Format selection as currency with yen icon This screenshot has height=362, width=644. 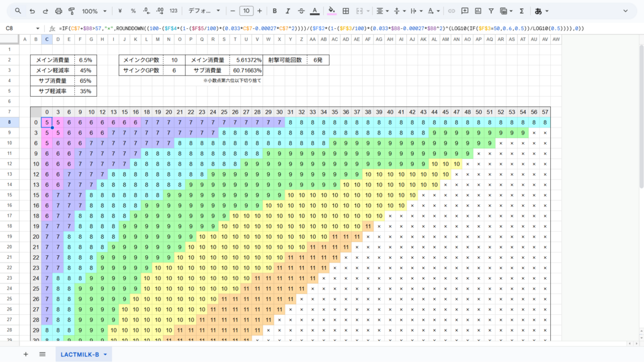coord(119,11)
